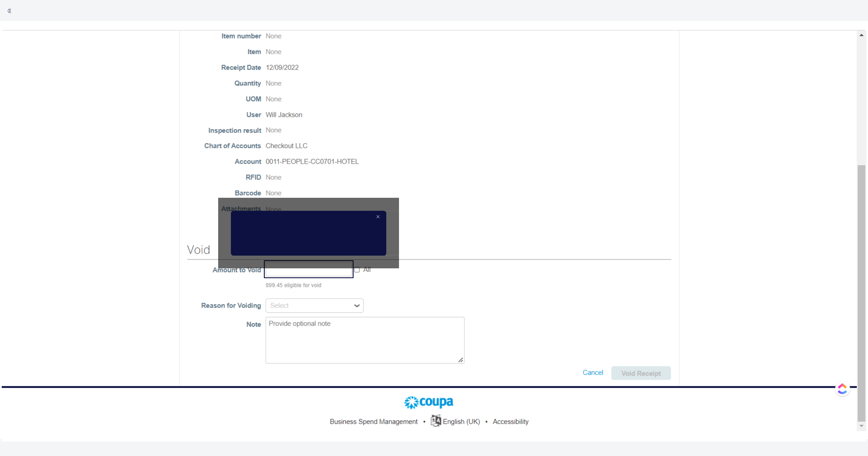The image size is (868, 456).
Task: Grab the Note textarea resize handle
Action: pos(460,360)
